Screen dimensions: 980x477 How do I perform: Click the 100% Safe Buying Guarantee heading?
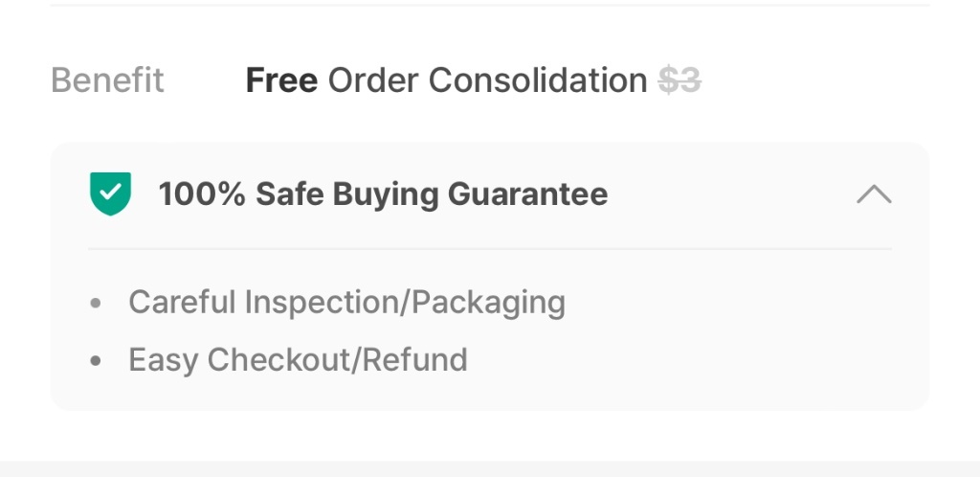pyautogui.click(x=383, y=193)
